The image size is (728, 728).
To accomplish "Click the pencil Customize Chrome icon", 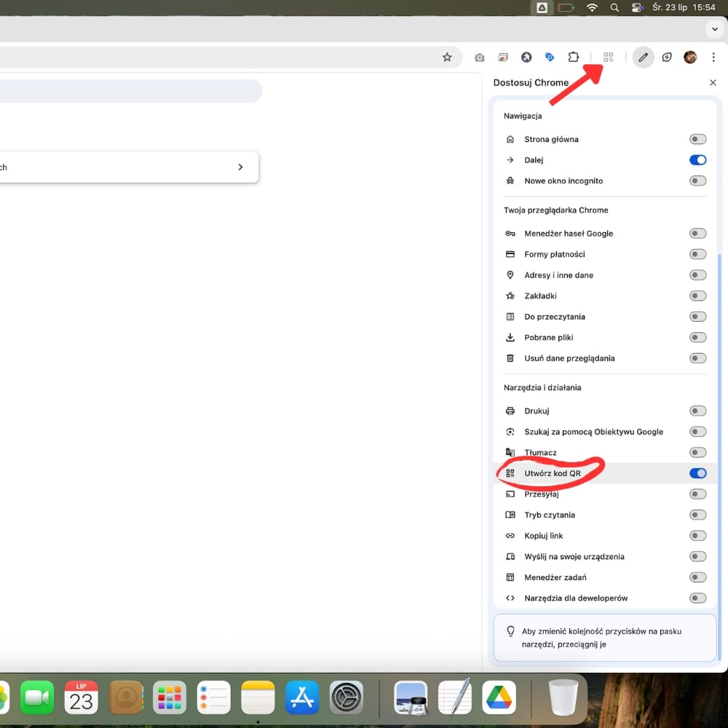I will (x=643, y=58).
